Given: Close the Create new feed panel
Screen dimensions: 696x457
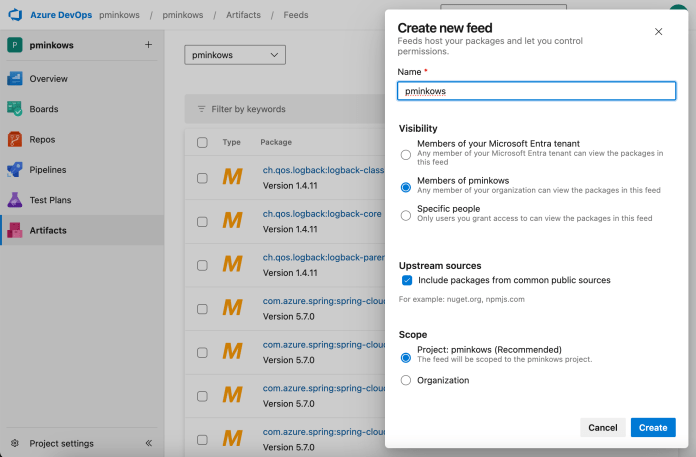Looking at the screenshot, I should [658, 32].
